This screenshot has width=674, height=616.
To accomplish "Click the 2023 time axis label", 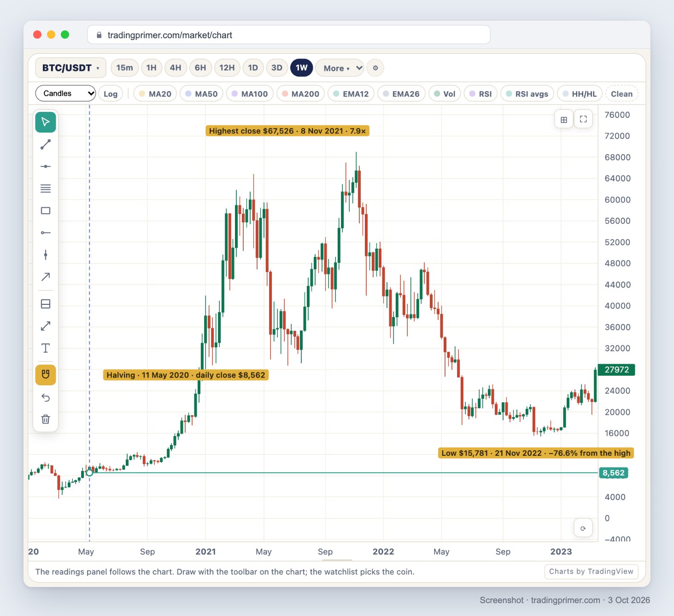I will (561, 552).
